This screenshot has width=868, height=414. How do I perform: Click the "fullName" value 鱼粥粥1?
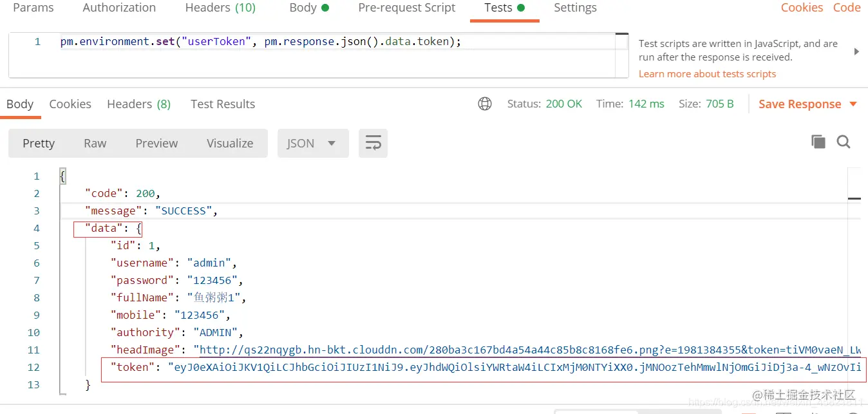214,298
